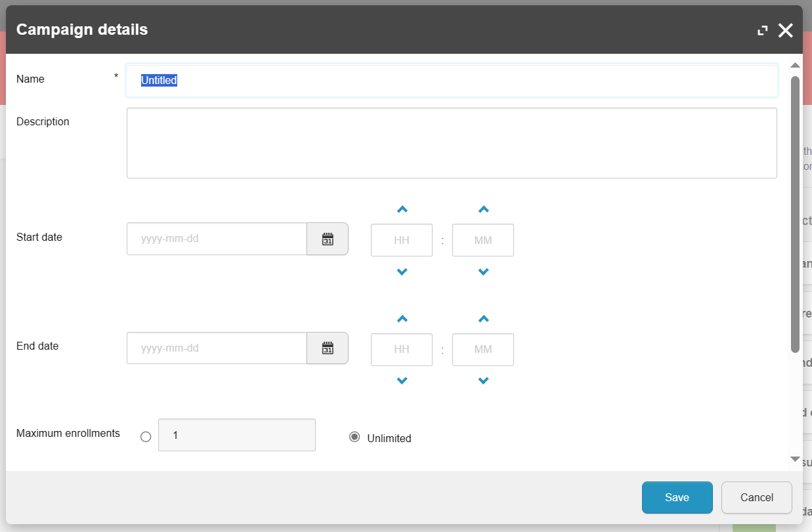Close the Campaign details dialog
Image resolution: width=812 pixels, height=532 pixels.
coord(785,30)
